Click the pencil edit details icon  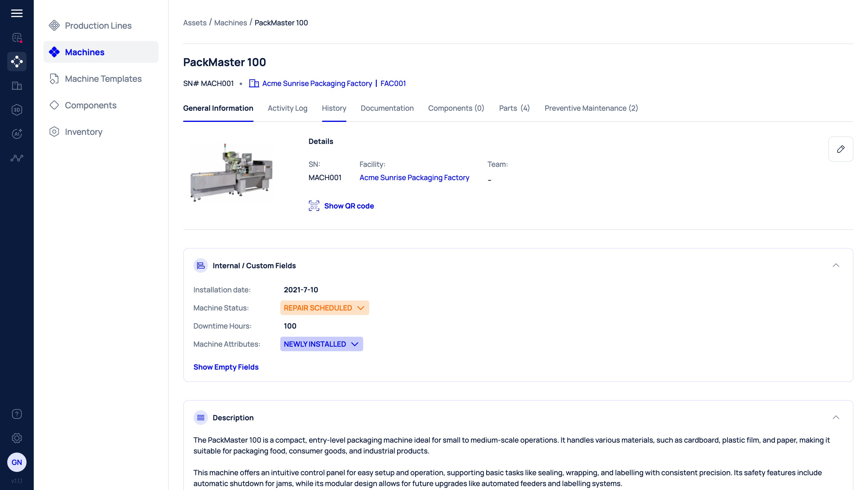point(840,149)
